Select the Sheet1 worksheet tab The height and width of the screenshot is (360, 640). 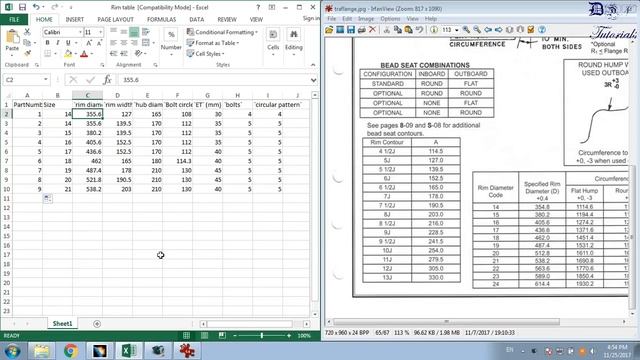coord(62,323)
